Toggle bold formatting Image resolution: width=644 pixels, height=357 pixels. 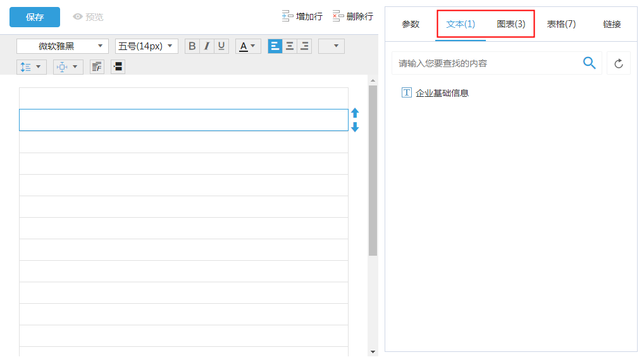click(192, 46)
